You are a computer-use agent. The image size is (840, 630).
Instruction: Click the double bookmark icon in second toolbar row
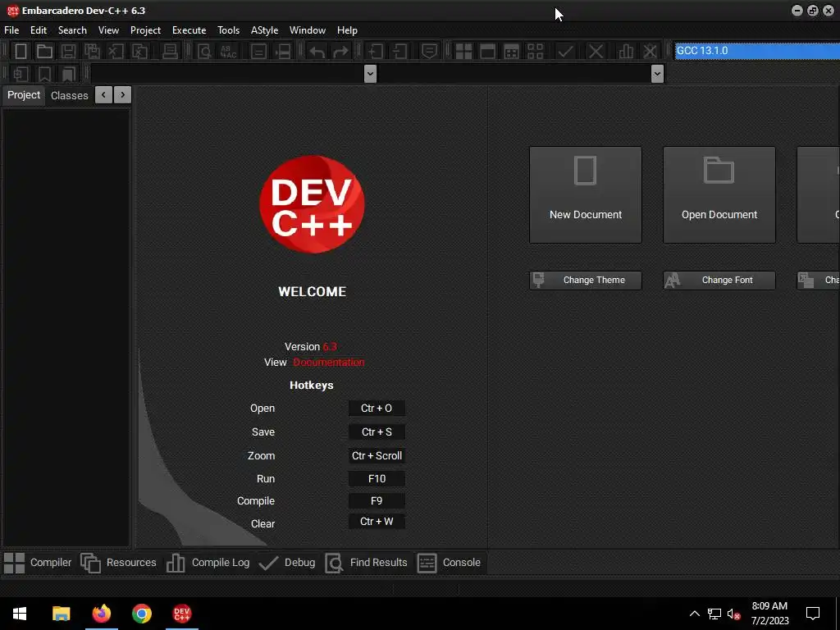[69, 74]
